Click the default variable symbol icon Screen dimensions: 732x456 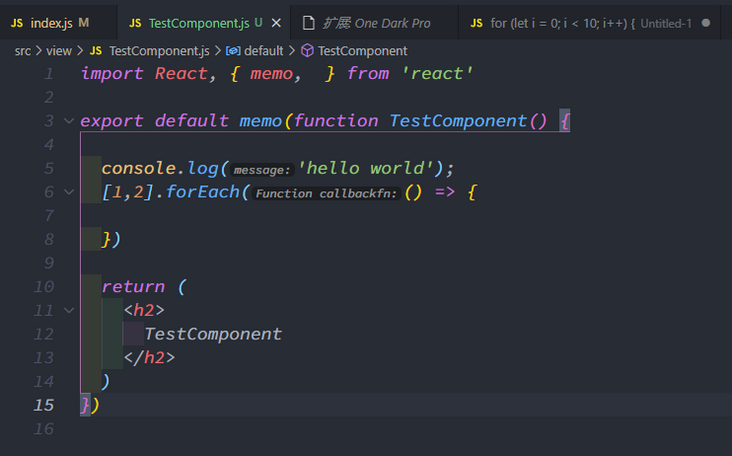click(233, 51)
